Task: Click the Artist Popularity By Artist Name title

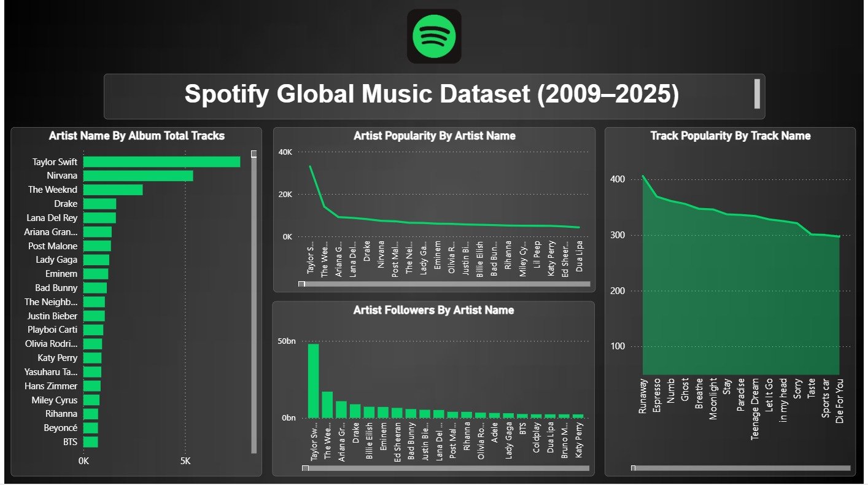Action: (435, 136)
